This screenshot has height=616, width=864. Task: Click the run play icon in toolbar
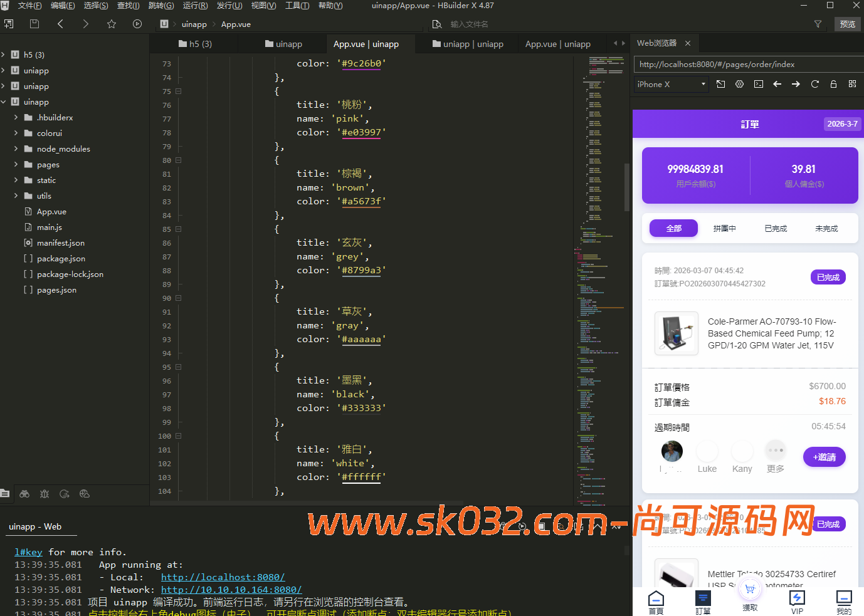[x=137, y=24]
